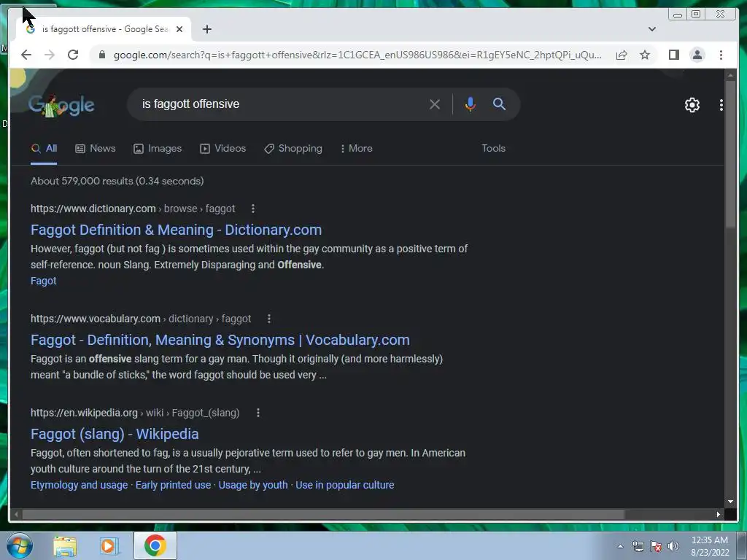Click the page scroll up arrow
This screenshot has width=747, height=560.
click(730, 75)
